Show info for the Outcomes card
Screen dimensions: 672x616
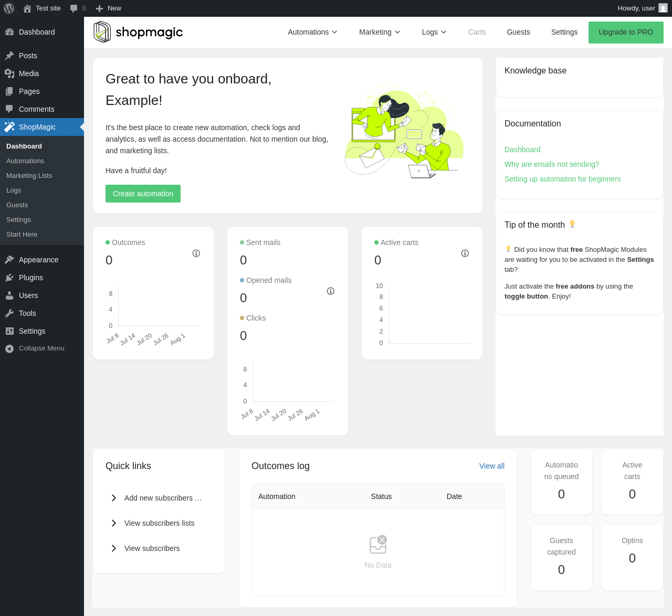point(196,253)
